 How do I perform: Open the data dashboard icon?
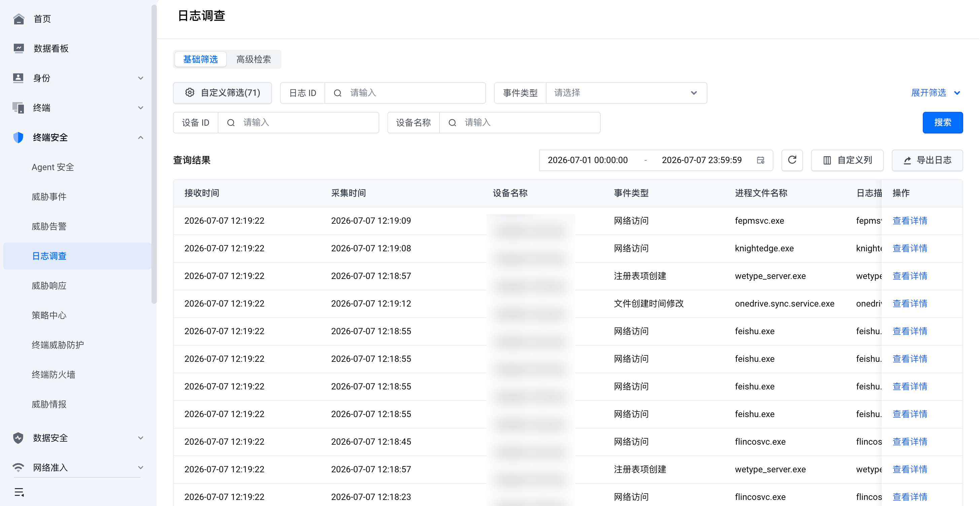(18, 49)
